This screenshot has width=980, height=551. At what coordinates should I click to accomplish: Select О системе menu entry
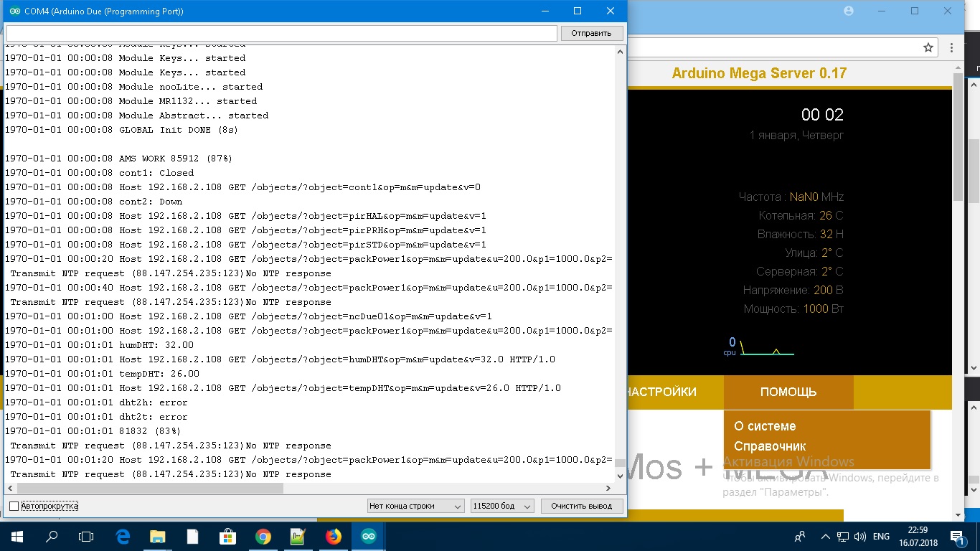(x=765, y=426)
